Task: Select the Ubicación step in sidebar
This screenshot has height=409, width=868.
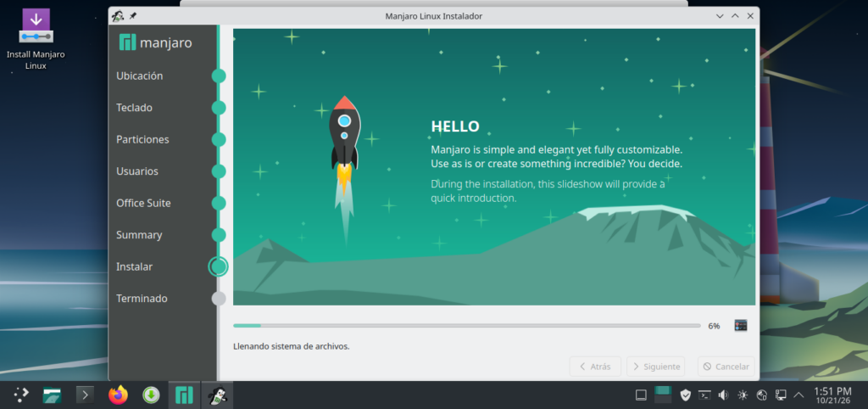Action: 140,76
